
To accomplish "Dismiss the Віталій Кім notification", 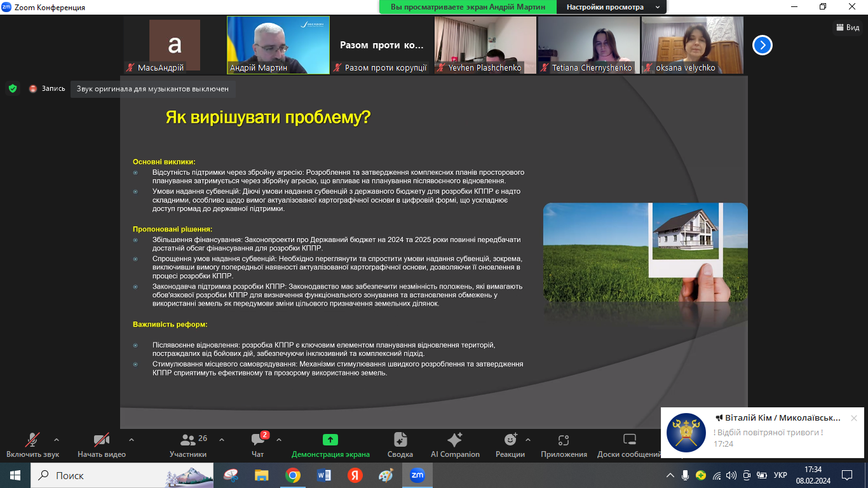I will click(854, 418).
